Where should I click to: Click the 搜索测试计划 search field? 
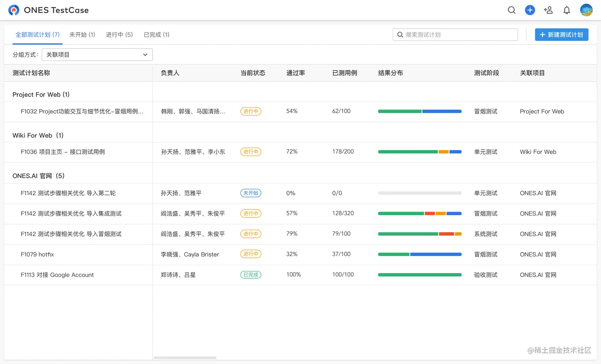click(455, 35)
